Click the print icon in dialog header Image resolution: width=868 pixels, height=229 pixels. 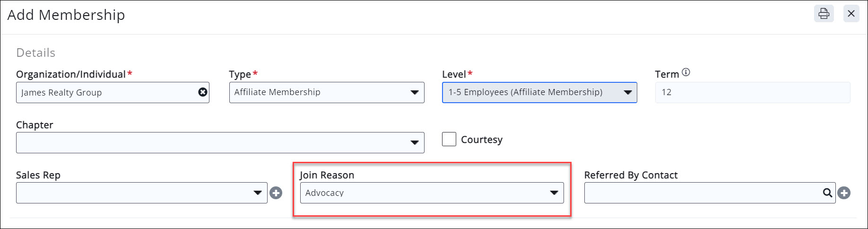click(x=824, y=14)
